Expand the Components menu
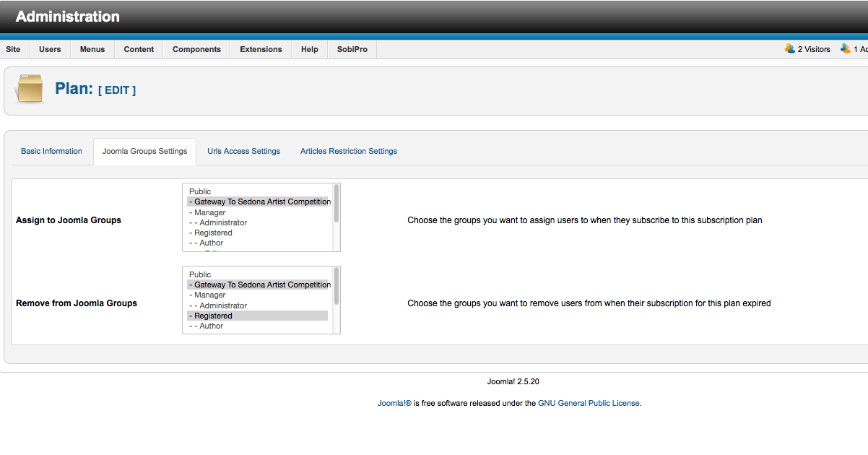 pyautogui.click(x=196, y=49)
